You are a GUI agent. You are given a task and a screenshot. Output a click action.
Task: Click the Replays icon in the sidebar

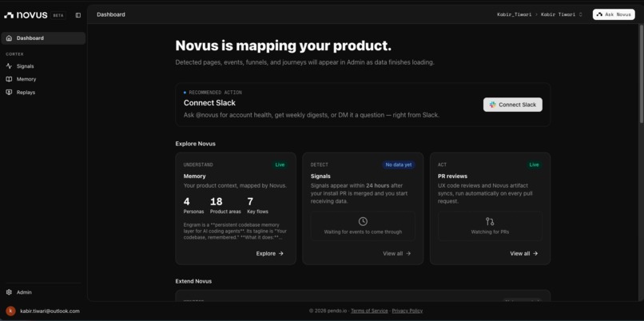[9, 93]
